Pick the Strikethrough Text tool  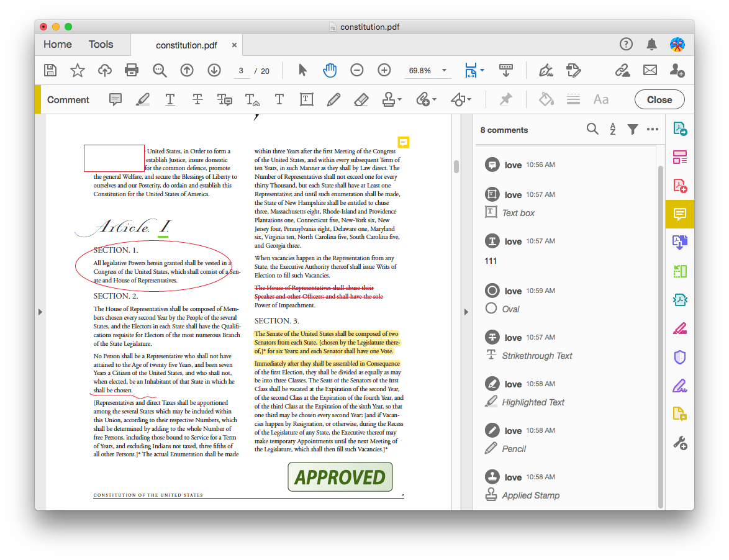tap(197, 99)
